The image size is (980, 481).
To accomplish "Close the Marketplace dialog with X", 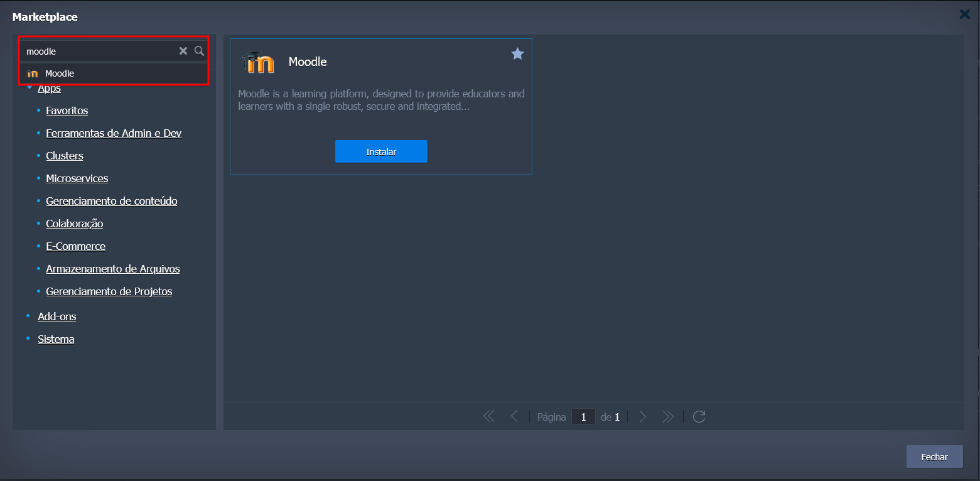I will click(965, 14).
